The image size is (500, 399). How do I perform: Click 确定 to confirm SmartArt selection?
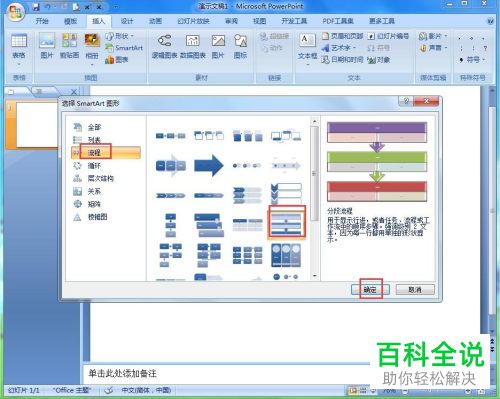[x=370, y=290]
